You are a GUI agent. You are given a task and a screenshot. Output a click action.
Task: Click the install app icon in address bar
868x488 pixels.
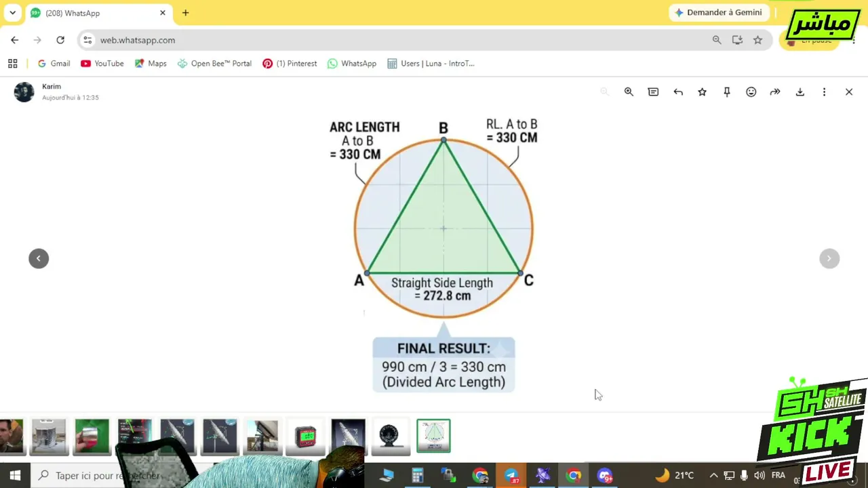click(737, 40)
